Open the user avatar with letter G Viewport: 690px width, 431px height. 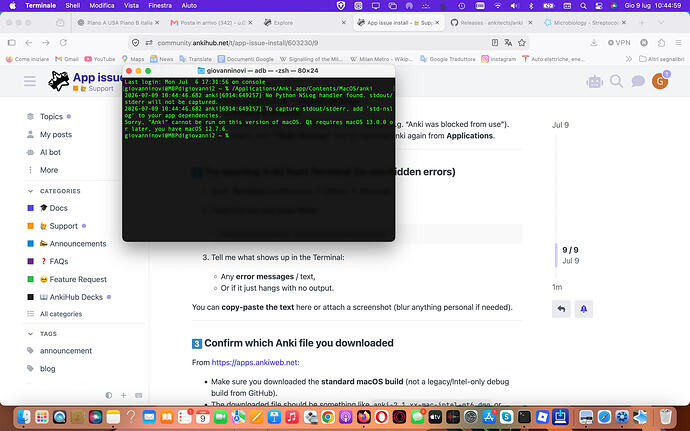(x=660, y=81)
